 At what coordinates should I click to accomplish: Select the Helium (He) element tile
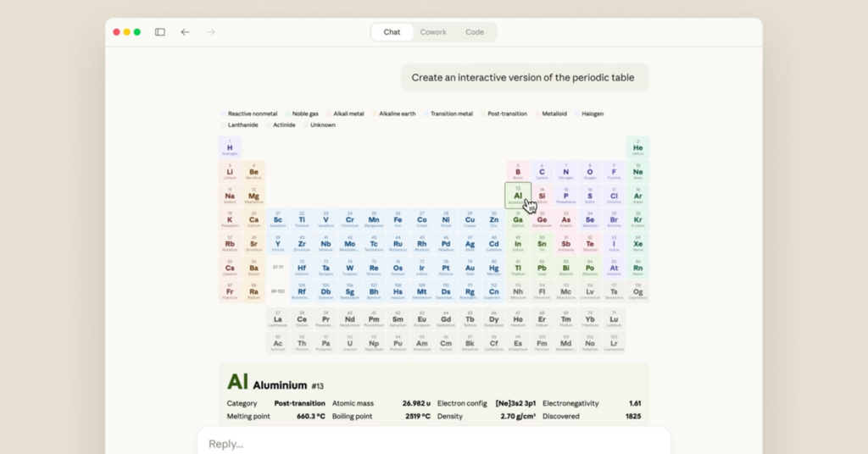click(x=637, y=147)
